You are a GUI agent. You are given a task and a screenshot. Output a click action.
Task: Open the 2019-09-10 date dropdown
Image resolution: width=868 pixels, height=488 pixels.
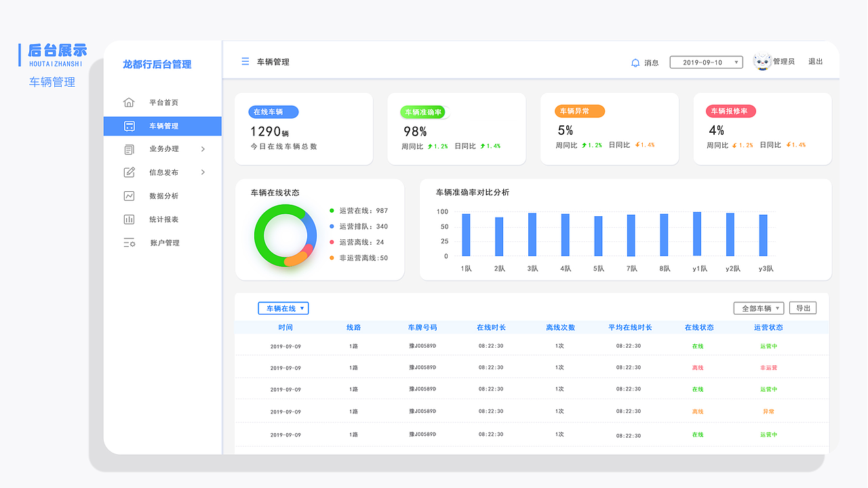[x=706, y=62]
